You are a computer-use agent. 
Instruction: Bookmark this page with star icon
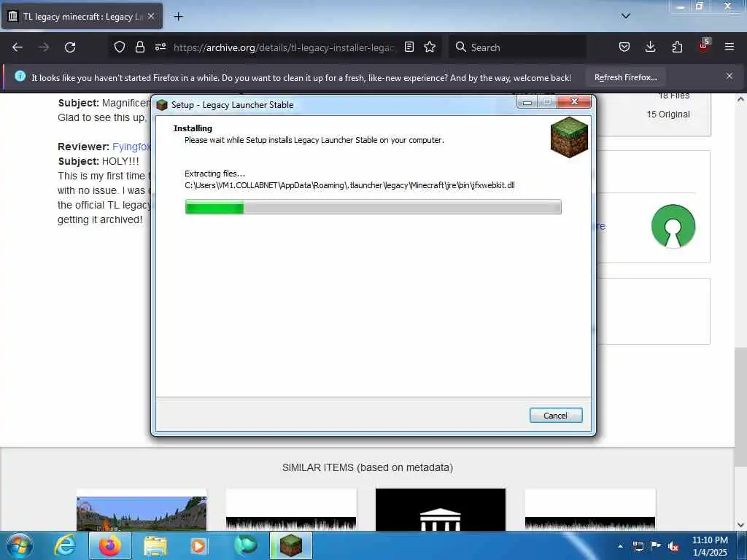(430, 47)
